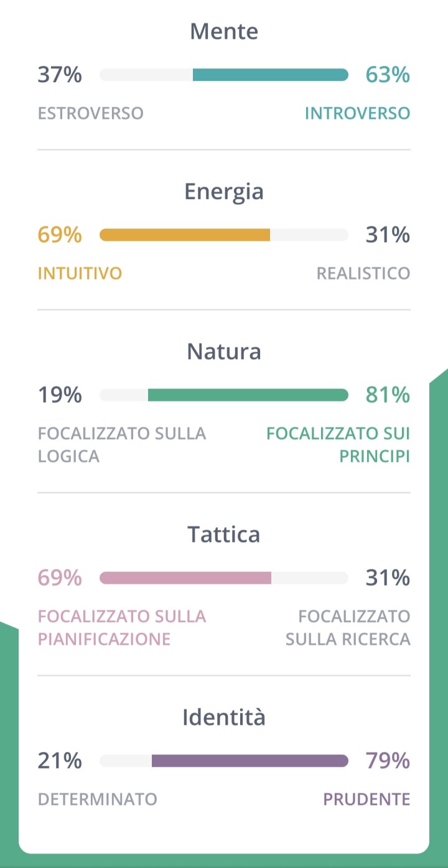Image resolution: width=448 pixels, height=868 pixels.
Task: Select the REALISTICO trait label
Action: 363,273
